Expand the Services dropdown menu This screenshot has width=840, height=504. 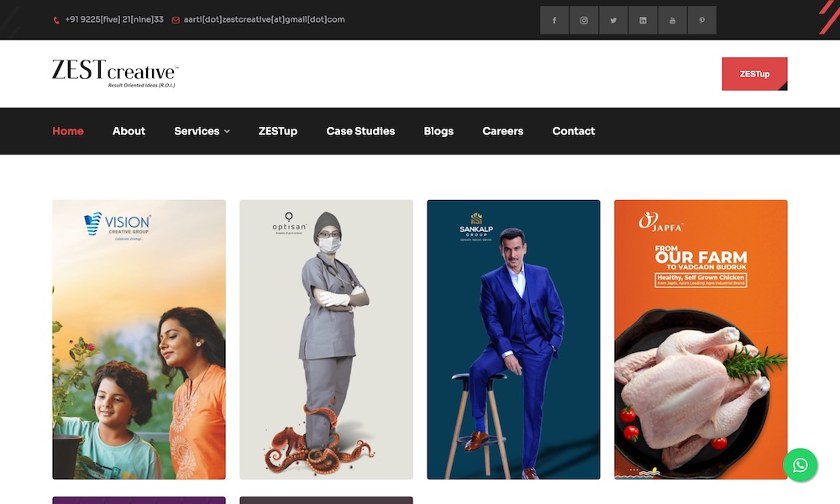[x=202, y=131]
